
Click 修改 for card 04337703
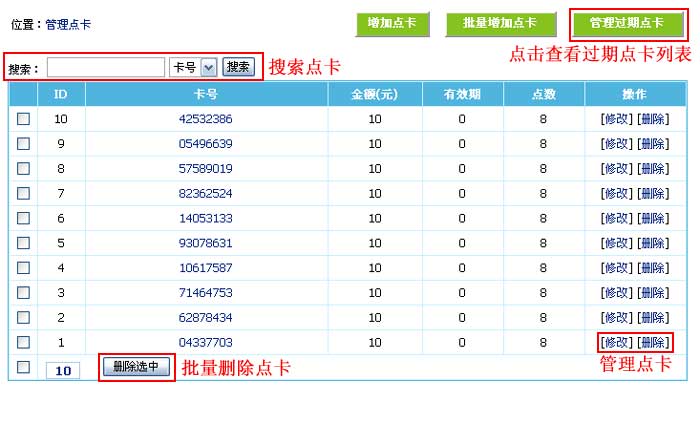616,342
